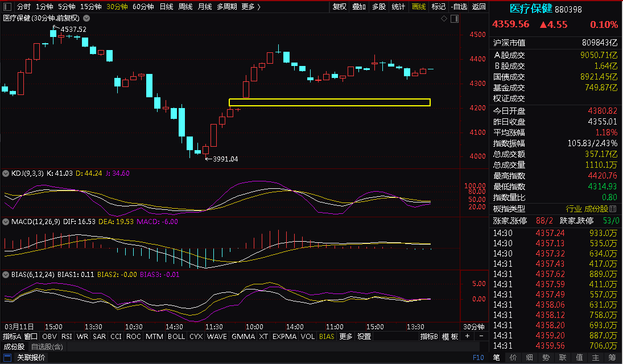Open dropdown next to 医疗保健(30分钟,前复权) title

[86, 18]
